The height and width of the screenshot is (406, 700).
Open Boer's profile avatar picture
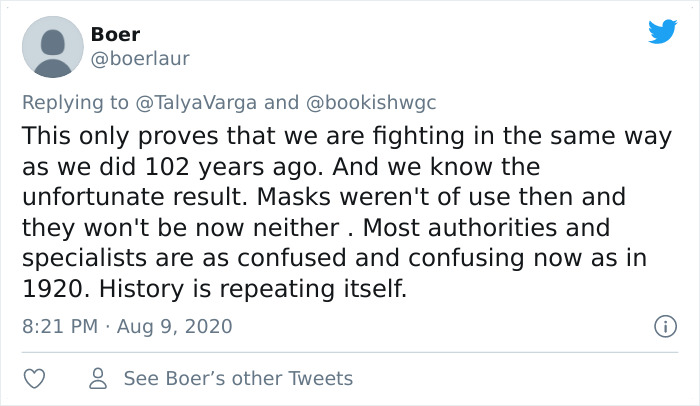pyautogui.click(x=52, y=46)
